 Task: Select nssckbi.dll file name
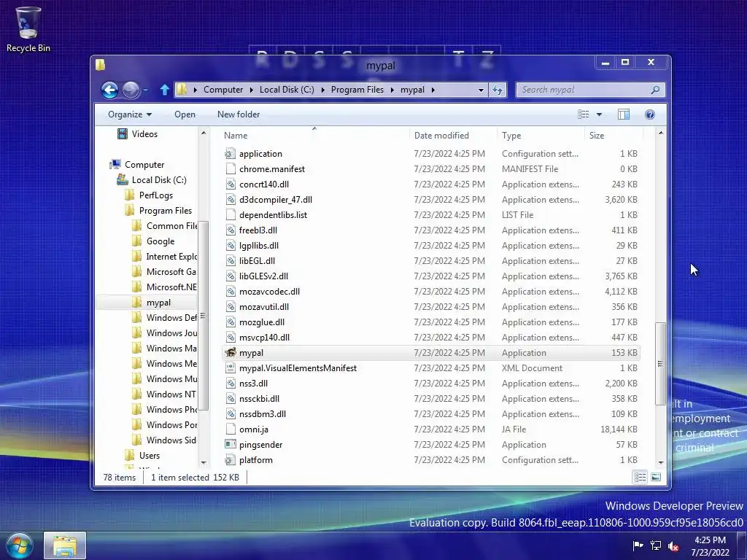point(259,399)
